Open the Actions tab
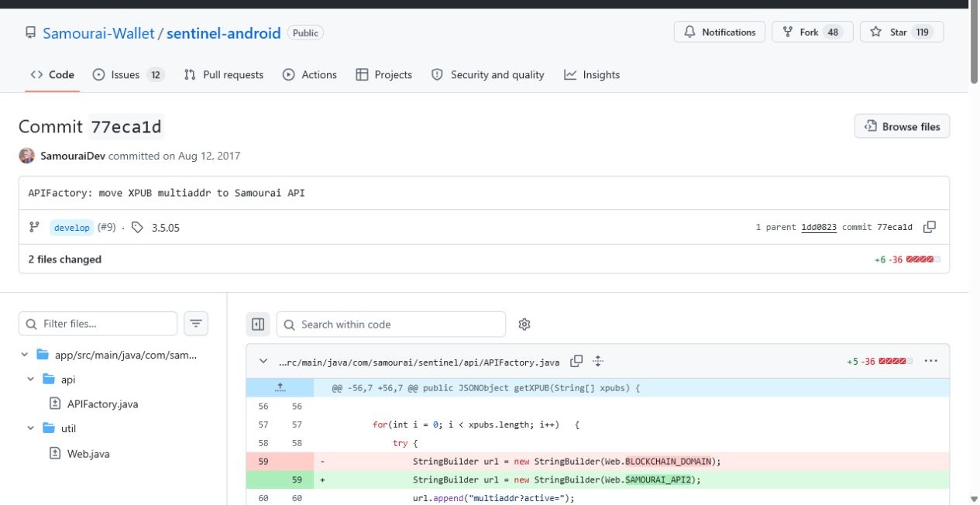The image size is (980, 505). click(x=310, y=75)
